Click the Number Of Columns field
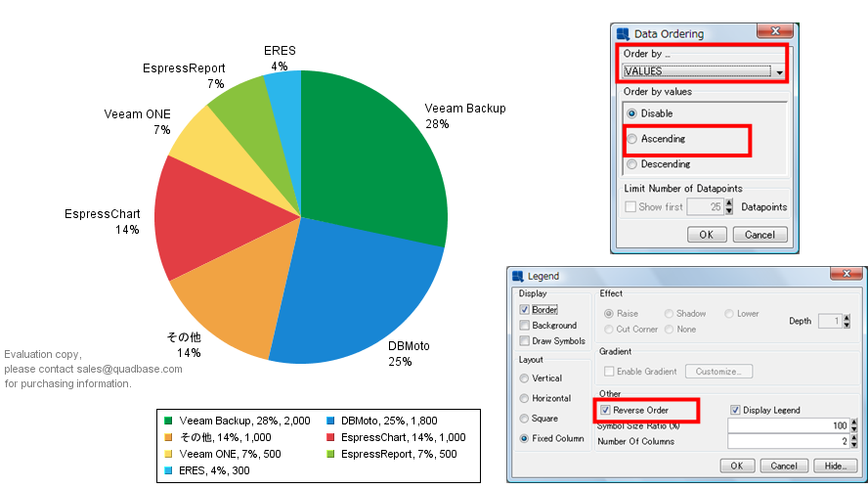The width and height of the screenshot is (868, 489). [788, 441]
